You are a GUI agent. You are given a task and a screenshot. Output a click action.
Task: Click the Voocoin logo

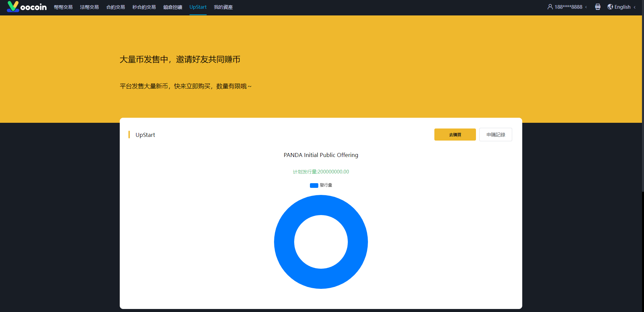(27, 7)
